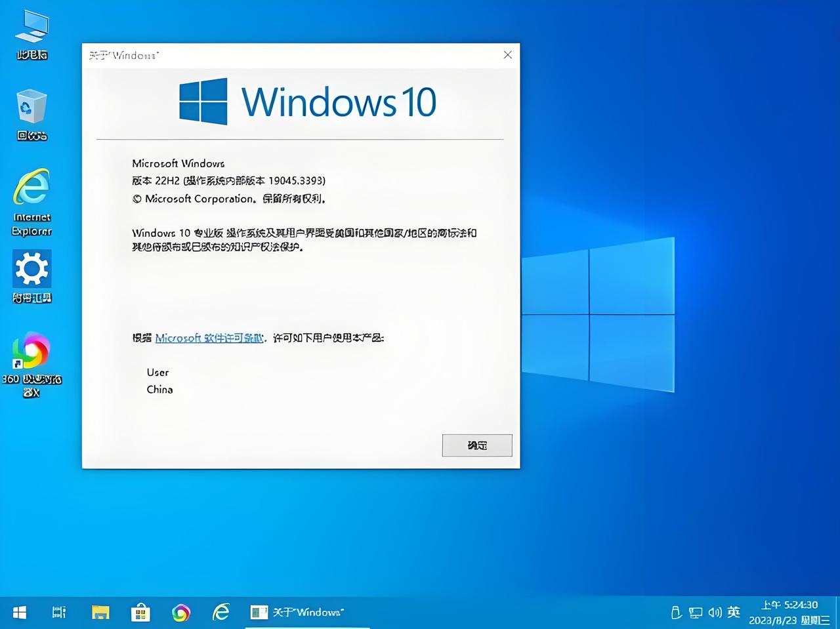
Task: Switch input language via the 英 indicator
Action: pos(733,612)
